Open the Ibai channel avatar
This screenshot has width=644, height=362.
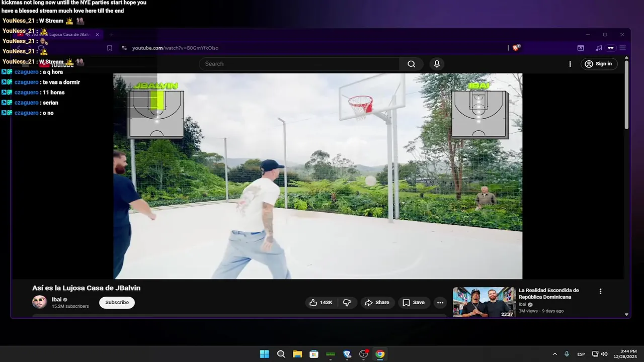pyautogui.click(x=39, y=302)
